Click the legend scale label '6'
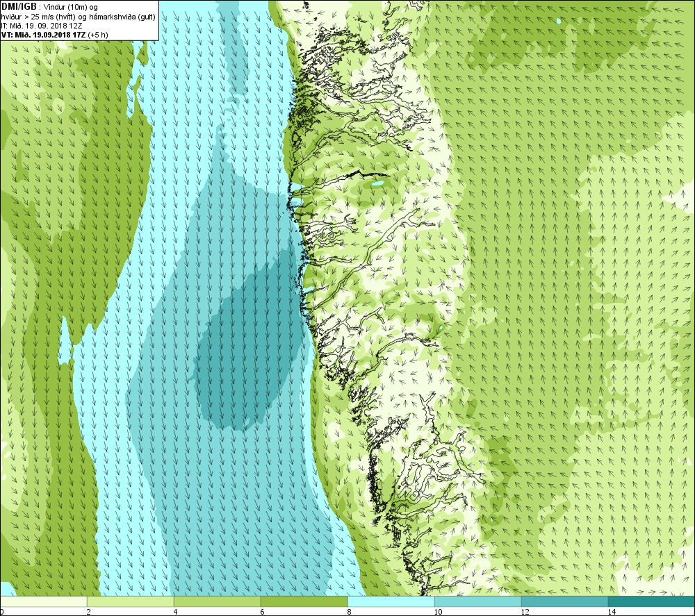 [x=263, y=612]
